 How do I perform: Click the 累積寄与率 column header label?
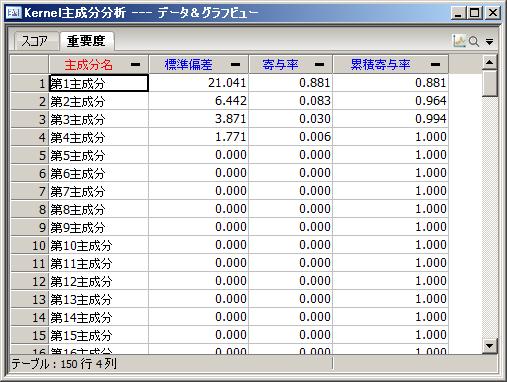click(380, 64)
